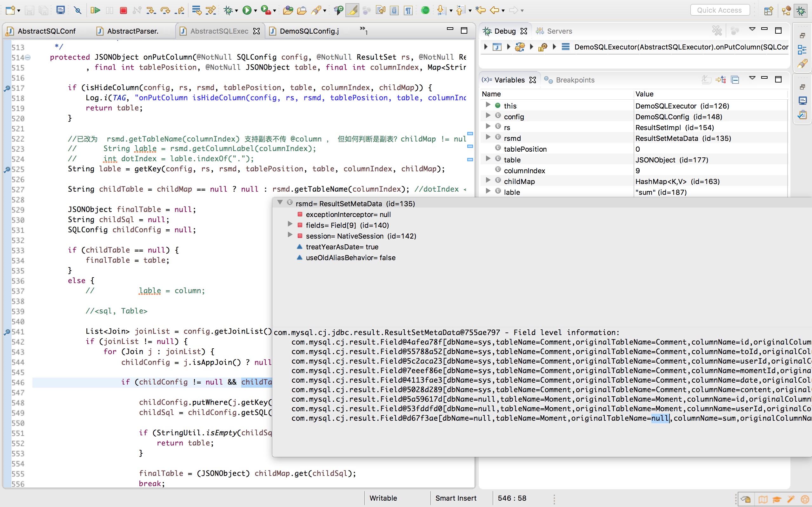Screen dimensions: 812x507
Task: Click the Quick Access search field
Action: click(x=719, y=10)
